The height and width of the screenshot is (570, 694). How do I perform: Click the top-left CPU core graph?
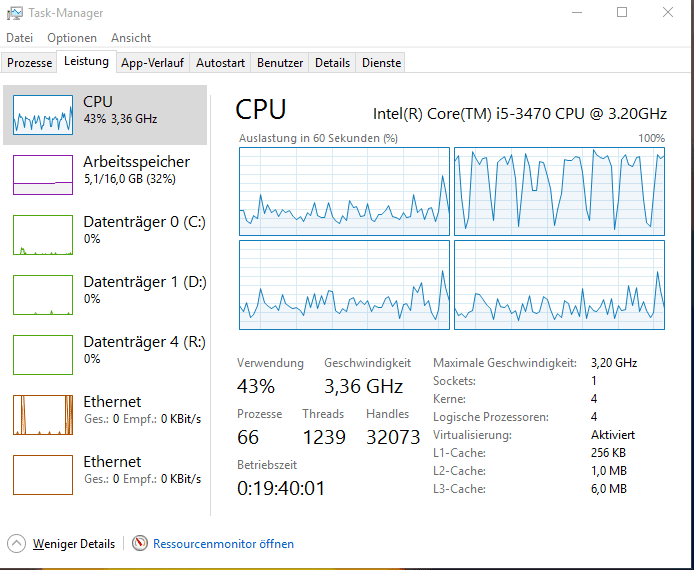[x=344, y=191]
